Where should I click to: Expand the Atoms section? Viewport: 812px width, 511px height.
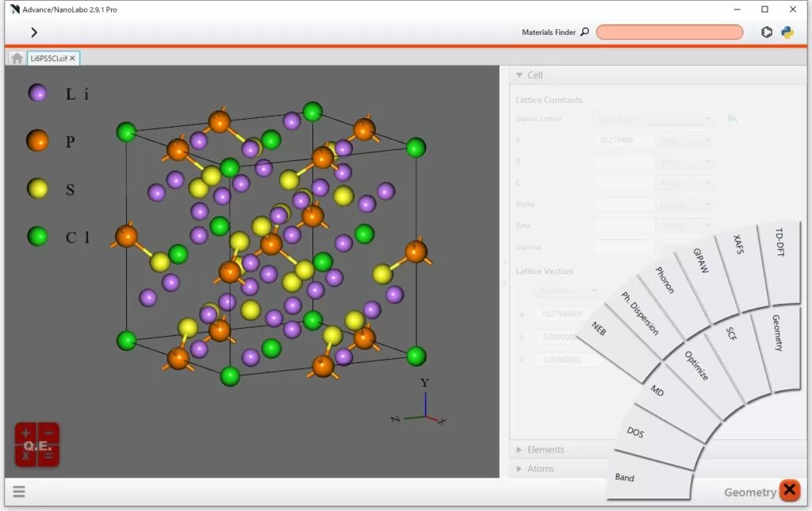(x=519, y=468)
